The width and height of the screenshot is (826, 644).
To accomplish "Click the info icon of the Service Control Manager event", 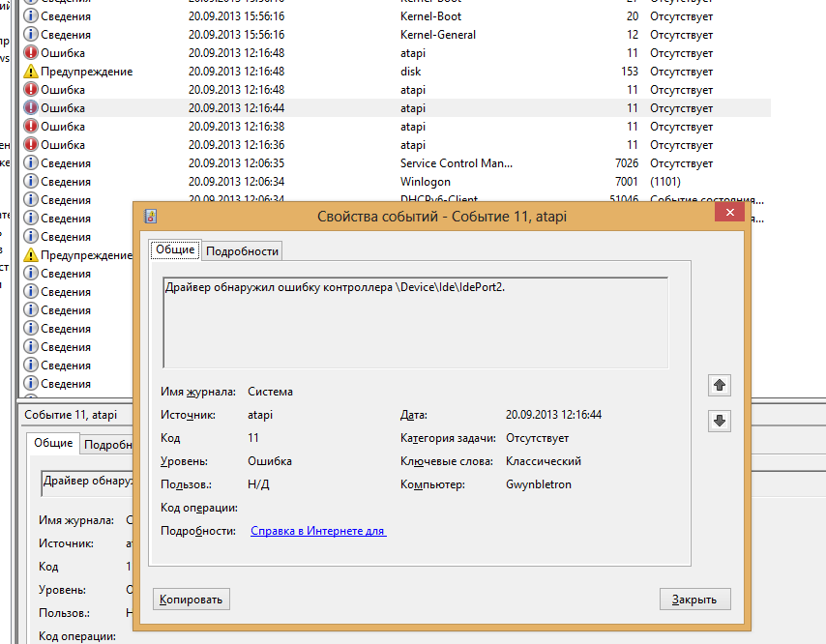I will [31, 162].
